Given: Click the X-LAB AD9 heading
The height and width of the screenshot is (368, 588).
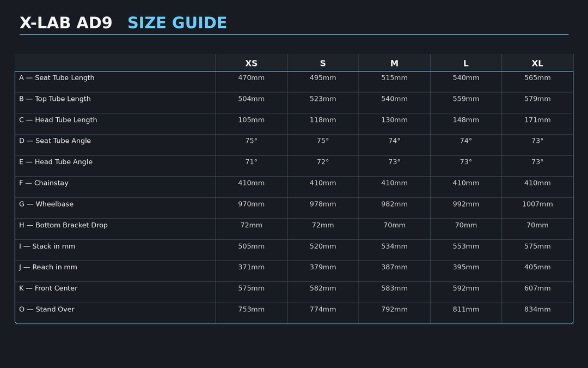Looking at the screenshot, I should point(66,23).
